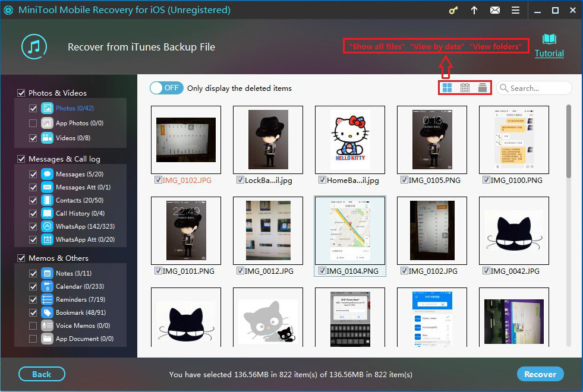The height and width of the screenshot is (392, 583).
Task: Click the Bookmark tag icon
Action: 47,312
